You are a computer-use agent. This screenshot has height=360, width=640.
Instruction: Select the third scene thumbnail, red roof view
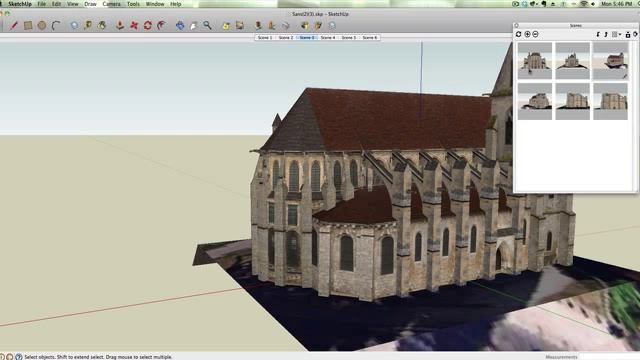[611, 60]
